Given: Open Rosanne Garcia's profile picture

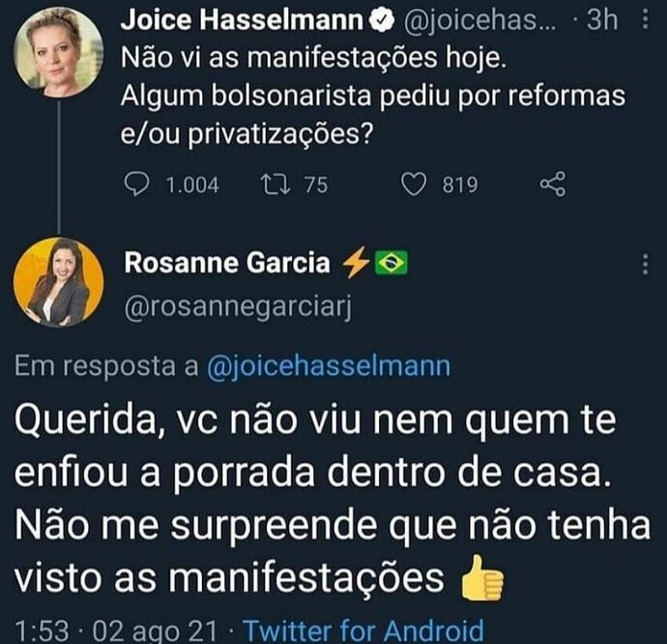Looking at the screenshot, I should (x=58, y=282).
